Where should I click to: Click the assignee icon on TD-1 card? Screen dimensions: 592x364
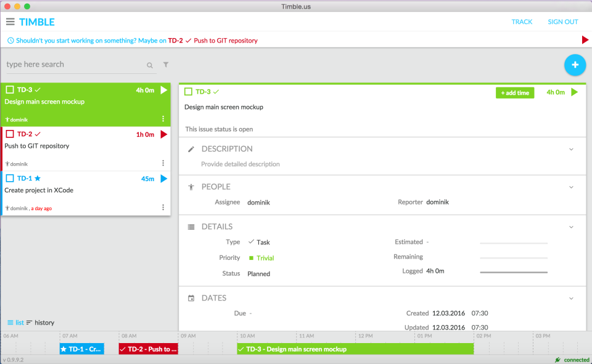point(7,208)
